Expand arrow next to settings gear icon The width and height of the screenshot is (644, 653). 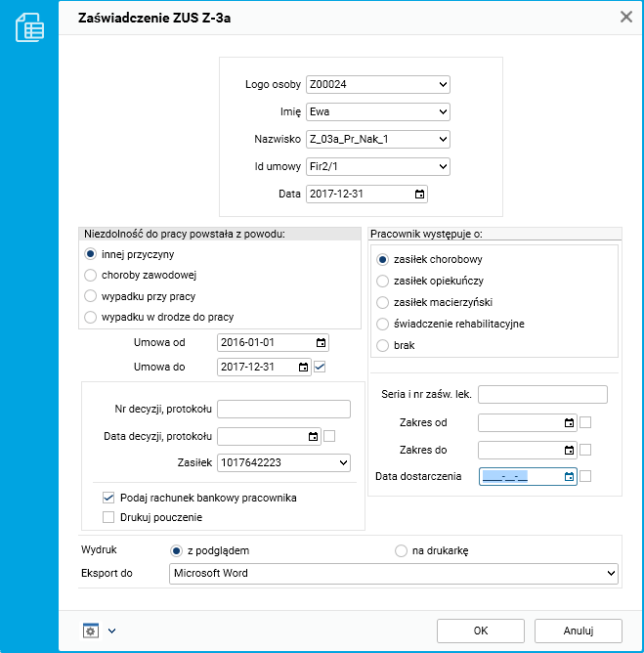tap(112, 631)
